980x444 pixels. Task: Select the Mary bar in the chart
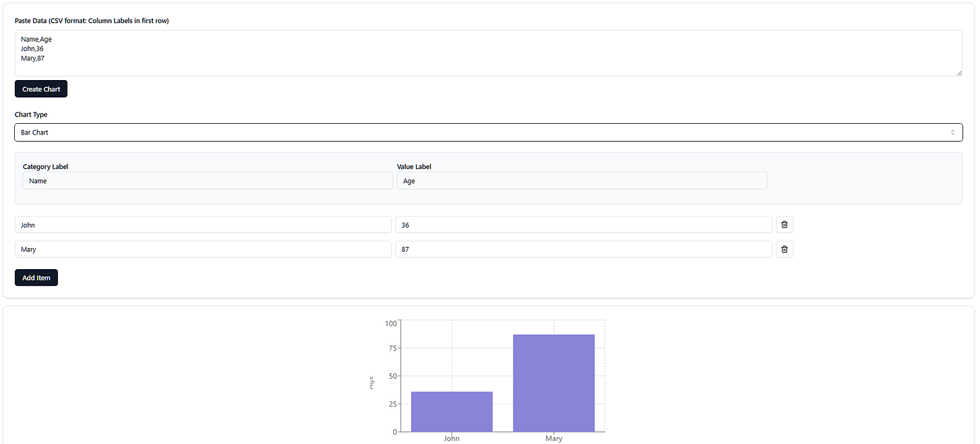[x=554, y=383]
